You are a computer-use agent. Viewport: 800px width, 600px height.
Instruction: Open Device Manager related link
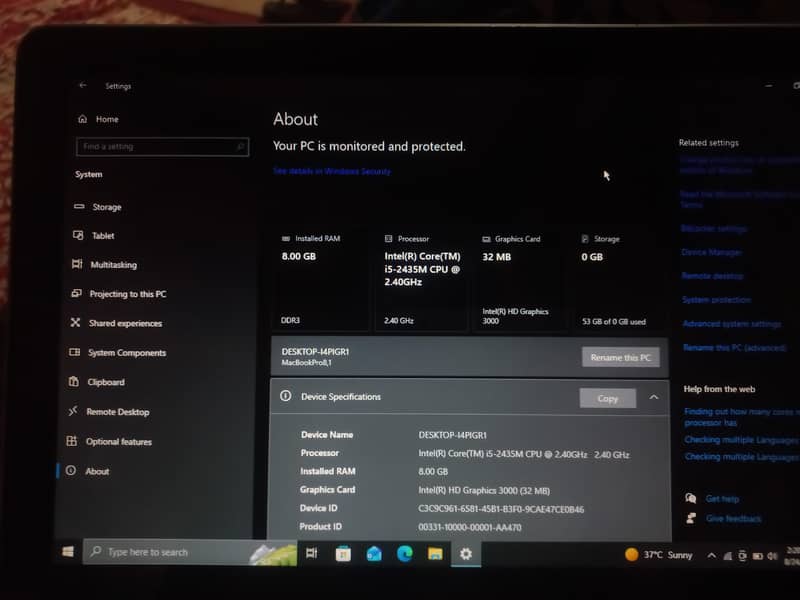point(711,252)
